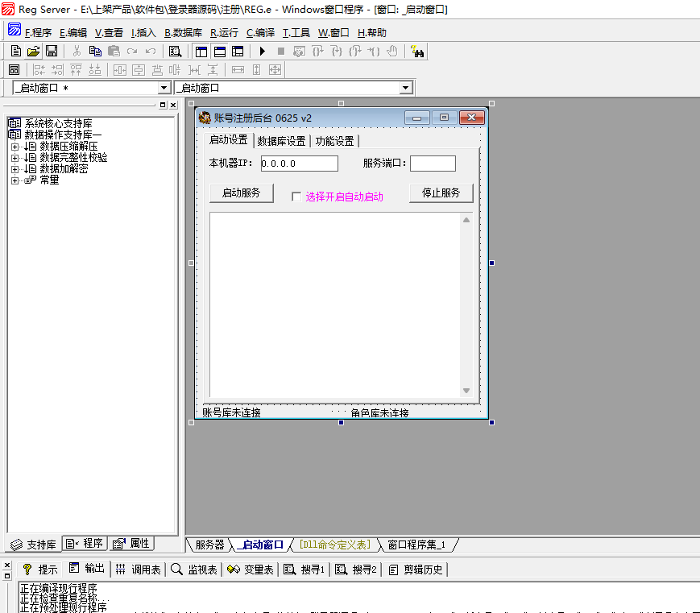
Task: Save the program with the floppy disk icon
Action: (51, 52)
